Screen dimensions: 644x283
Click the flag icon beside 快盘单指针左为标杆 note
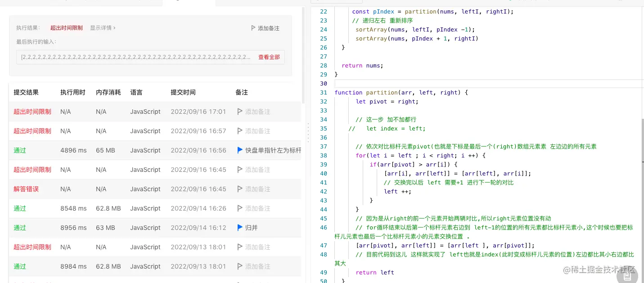(x=240, y=150)
